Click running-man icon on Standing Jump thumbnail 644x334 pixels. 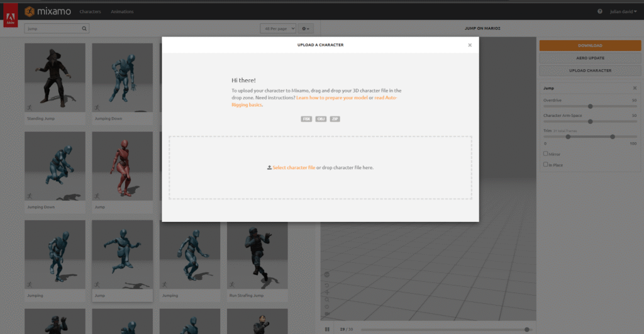coord(30,108)
